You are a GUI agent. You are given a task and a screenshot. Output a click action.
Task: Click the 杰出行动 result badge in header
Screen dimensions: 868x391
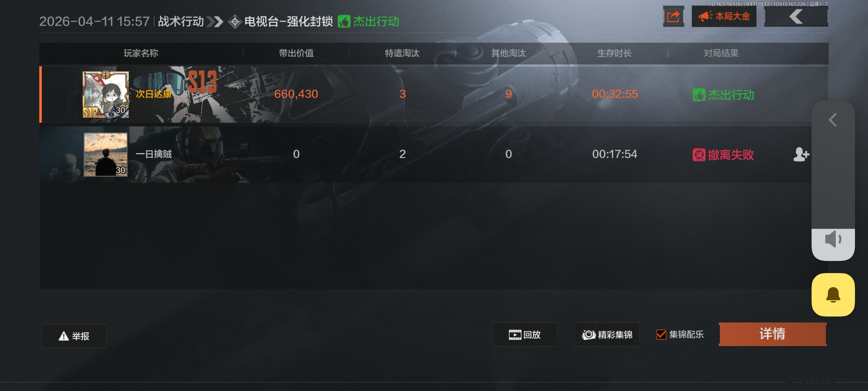[368, 22]
